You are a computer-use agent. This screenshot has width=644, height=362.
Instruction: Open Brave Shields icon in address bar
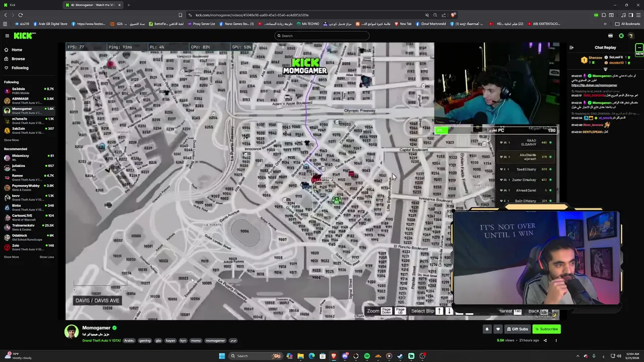(453, 15)
